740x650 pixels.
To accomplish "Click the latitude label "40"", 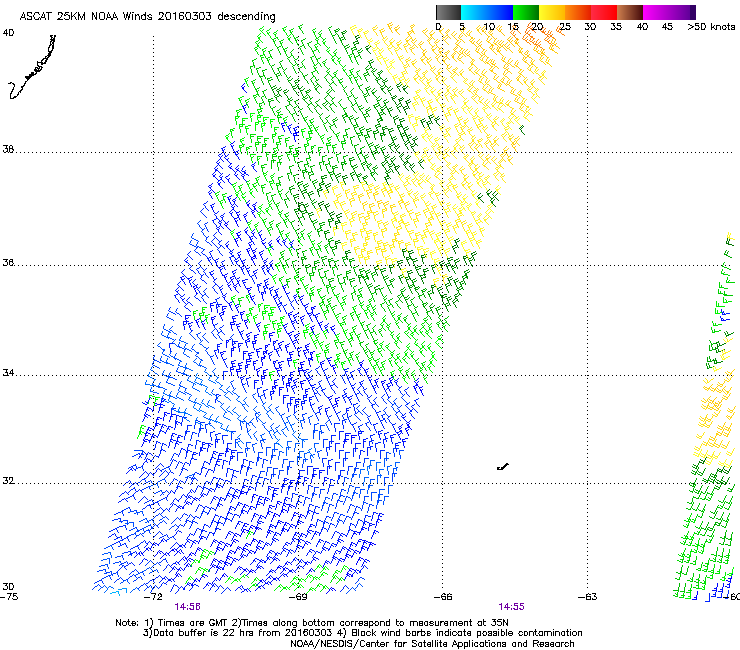I will pos(8,33).
